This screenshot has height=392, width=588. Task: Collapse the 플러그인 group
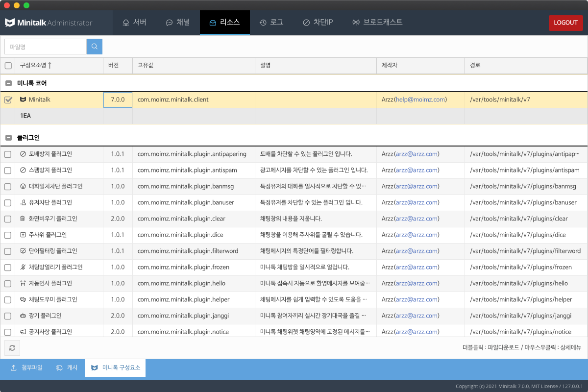(x=8, y=138)
